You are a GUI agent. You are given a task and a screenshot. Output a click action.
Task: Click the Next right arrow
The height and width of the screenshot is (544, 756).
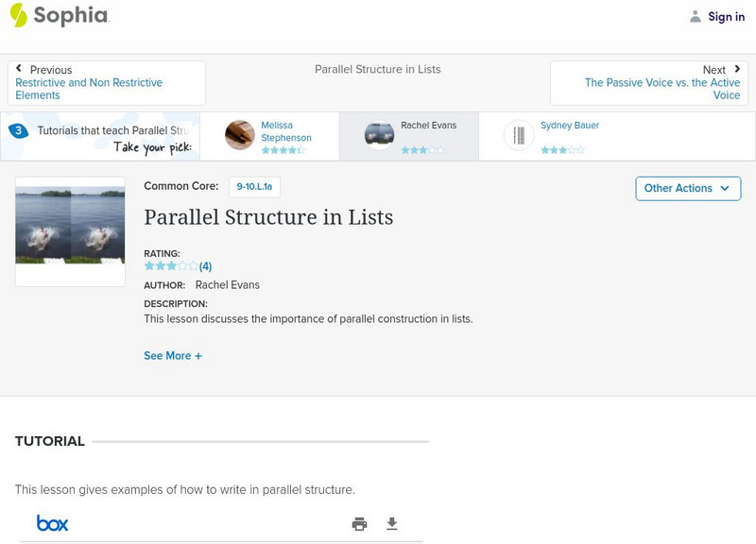[737, 70]
